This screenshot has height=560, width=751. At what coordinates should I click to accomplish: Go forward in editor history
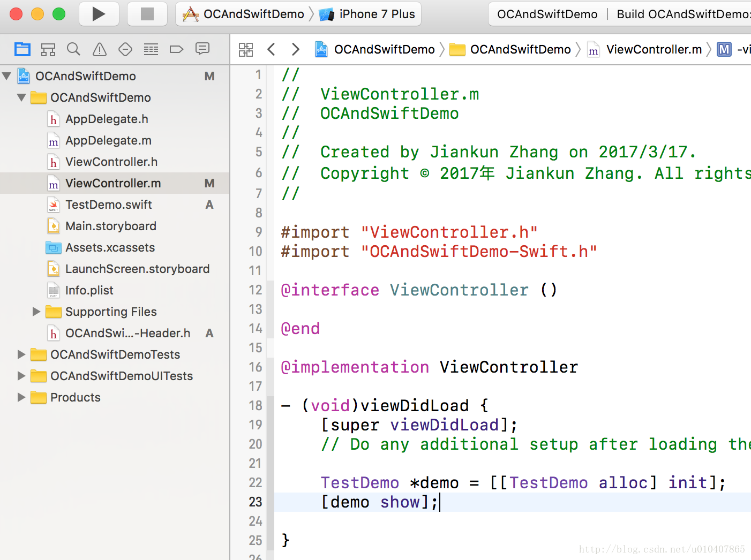point(295,50)
